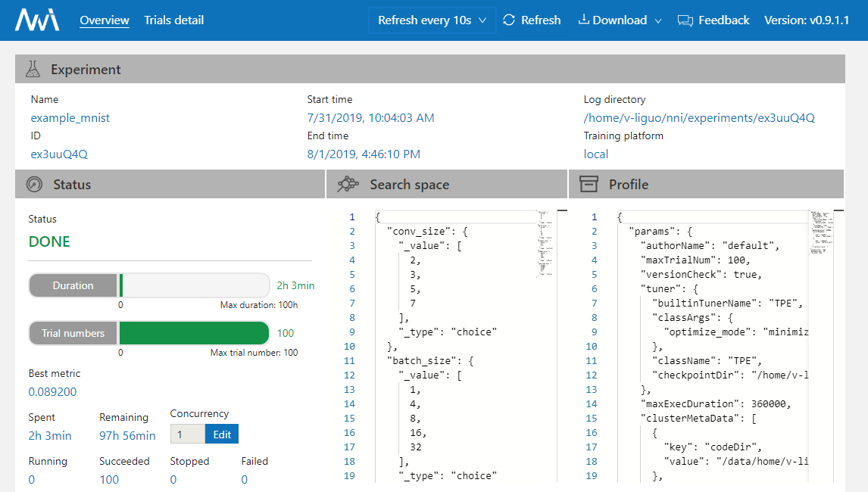Click the Feedback link text
The width and height of the screenshot is (868, 492).
723,20
